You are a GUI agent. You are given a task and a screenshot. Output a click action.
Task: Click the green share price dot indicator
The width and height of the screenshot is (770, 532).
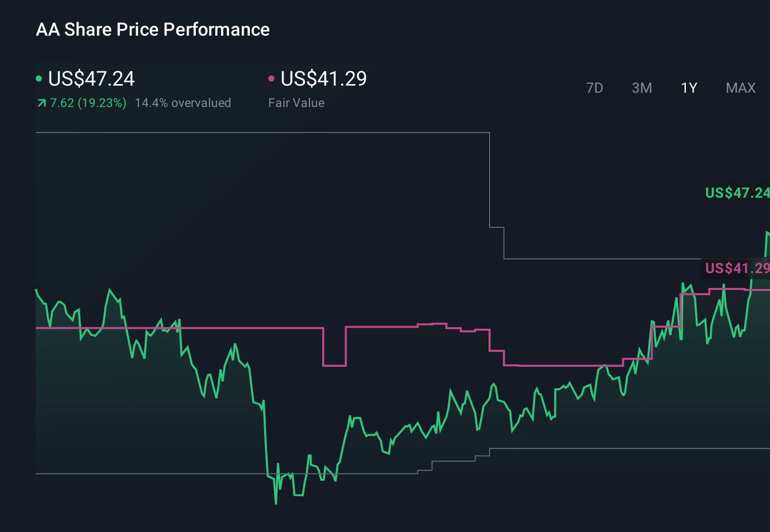(x=39, y=78)
